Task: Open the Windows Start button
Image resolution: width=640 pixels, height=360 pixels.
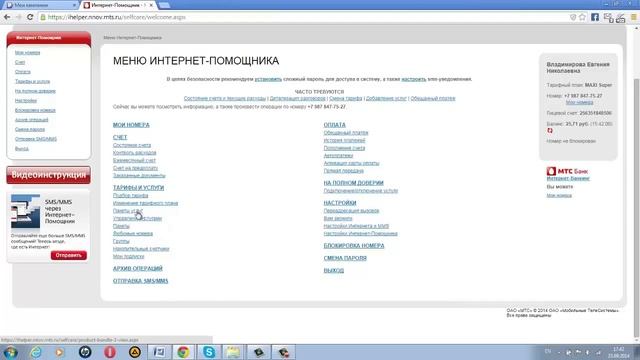Action: pos(10,352)
